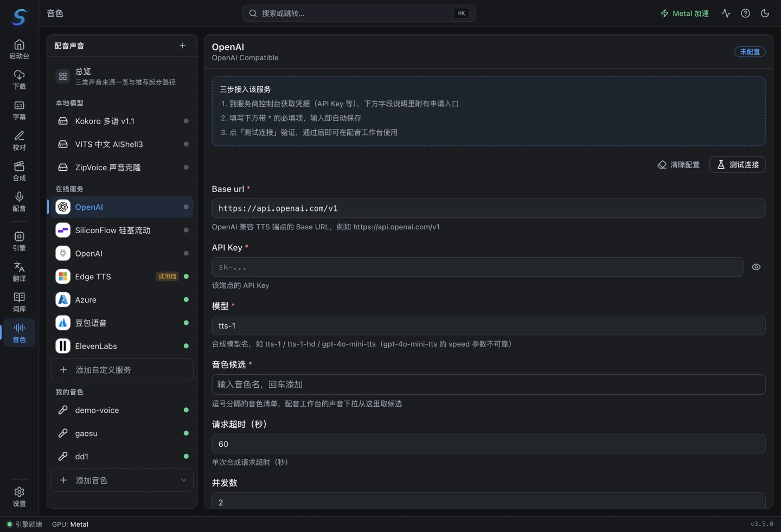This screenshot has height=532, width=781.
Task: Open the 引擎 engine section
Action: pyautogui.click(x=19, y=241)
